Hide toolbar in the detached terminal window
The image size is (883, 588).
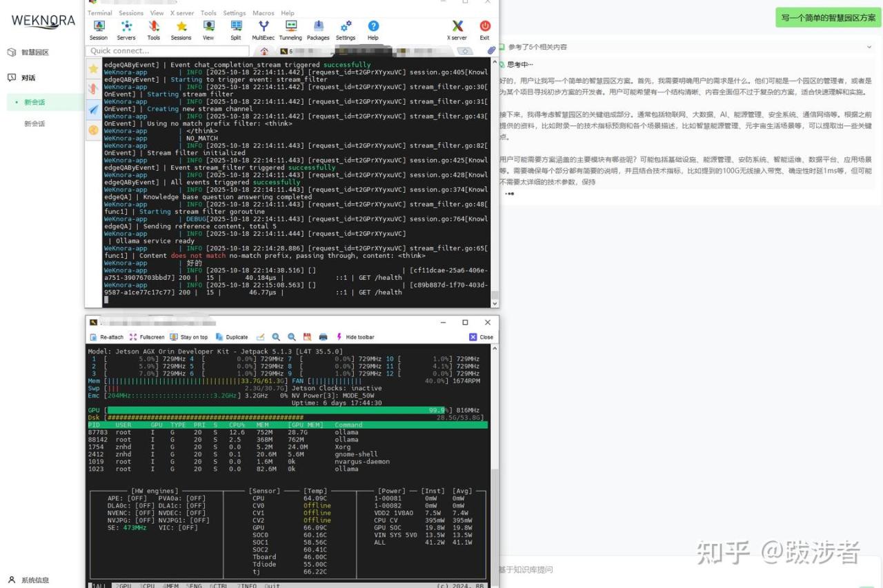(x=355, y=337)
